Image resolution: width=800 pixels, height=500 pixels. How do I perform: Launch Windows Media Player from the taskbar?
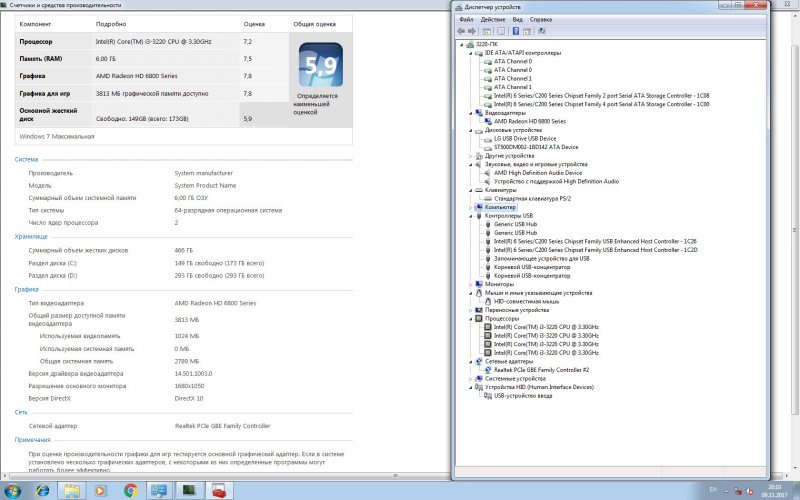pos(101,491)
